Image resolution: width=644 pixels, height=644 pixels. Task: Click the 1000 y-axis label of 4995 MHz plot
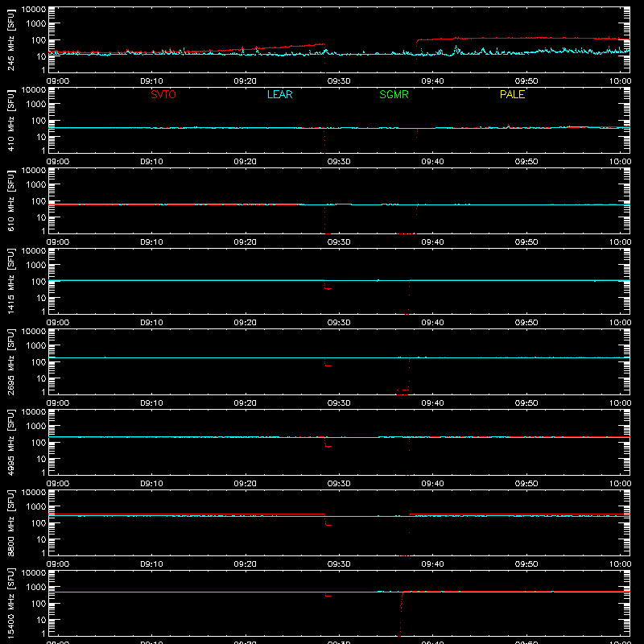click(x=36, y=427)
